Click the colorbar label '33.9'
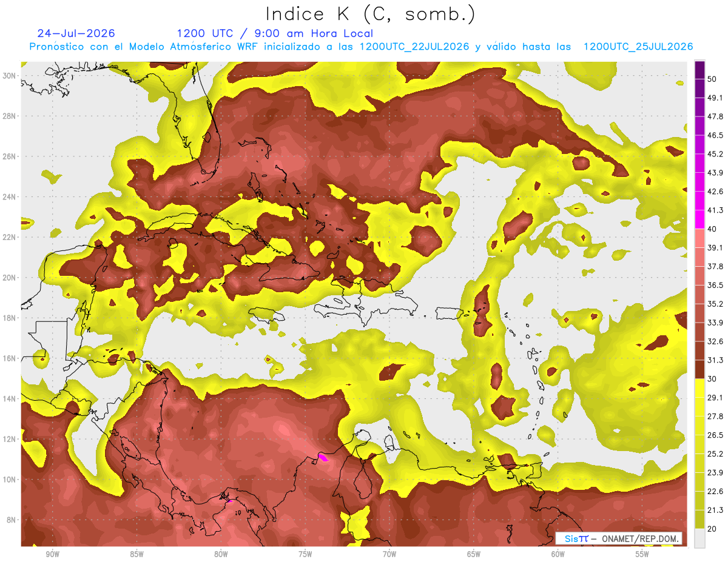This screenshot has height=562, width=728. (x=715, y=323)
